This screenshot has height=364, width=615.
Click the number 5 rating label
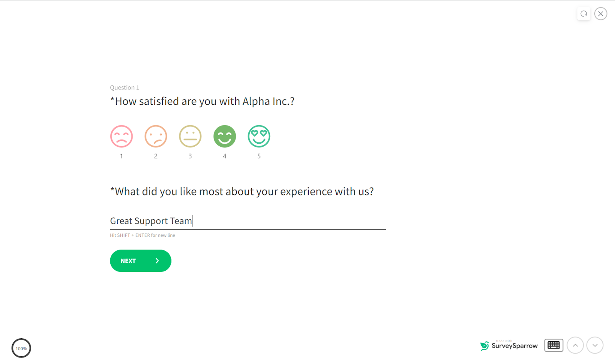point(259,156)
